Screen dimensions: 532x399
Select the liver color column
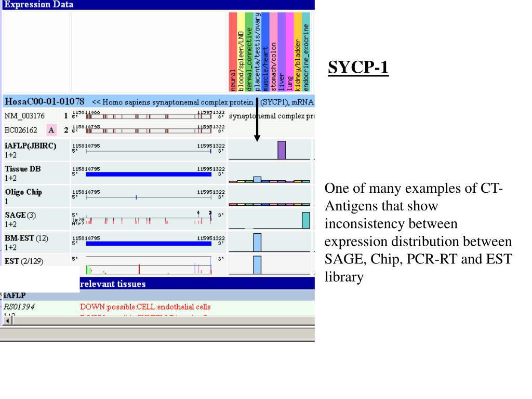click(282, 52)
